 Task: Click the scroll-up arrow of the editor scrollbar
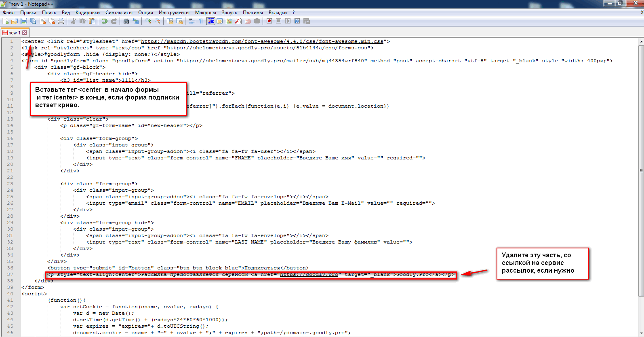(641, 41)
